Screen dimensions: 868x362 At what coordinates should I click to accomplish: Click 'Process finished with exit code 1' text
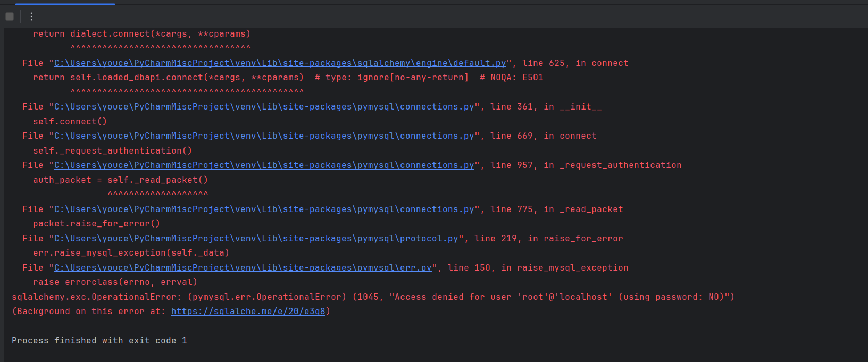pos(99,341)
